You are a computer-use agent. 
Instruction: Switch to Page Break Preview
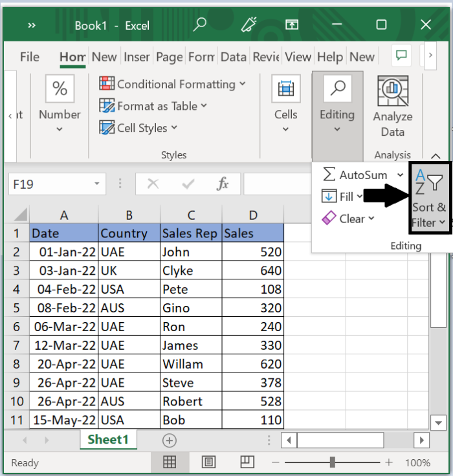(247, 462)
